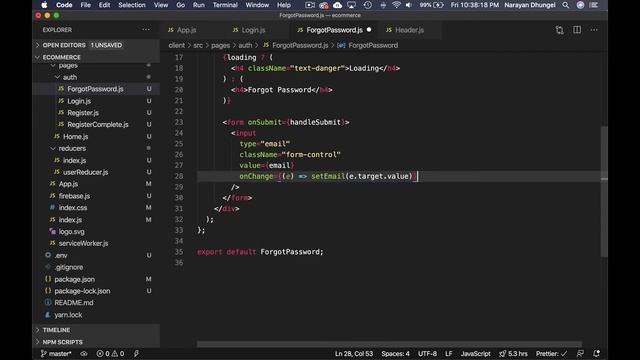Split the editor to the right
The image size is (640, 360).
(577, 30)
